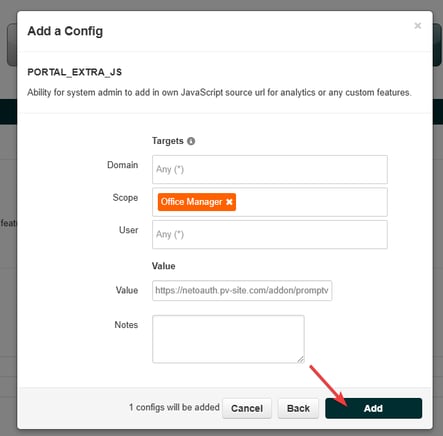Viewport: 443px width, 436px height.
Task: Select the Office Manager tag label
Action: point(191,202)
